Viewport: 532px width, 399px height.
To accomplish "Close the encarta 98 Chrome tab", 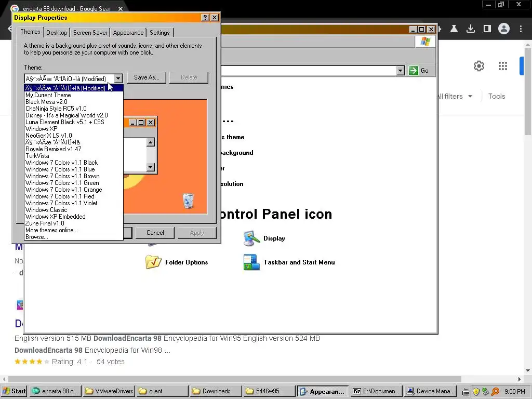I will 121,9.
